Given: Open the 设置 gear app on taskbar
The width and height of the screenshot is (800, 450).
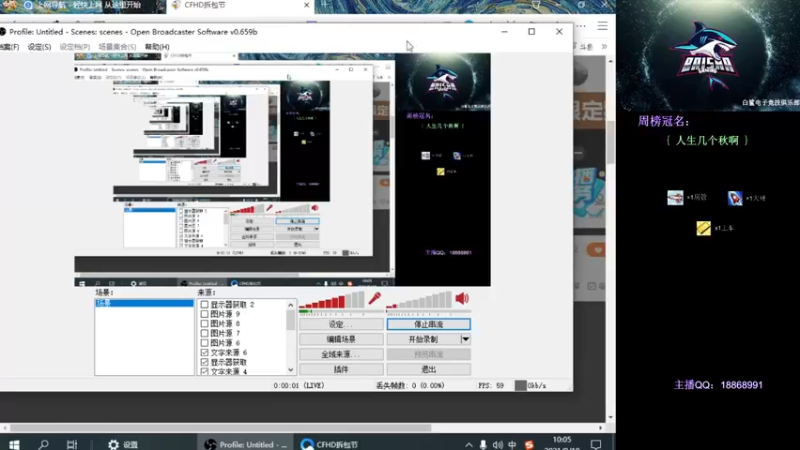Looking at the screenshot, I should click(123, 444).
